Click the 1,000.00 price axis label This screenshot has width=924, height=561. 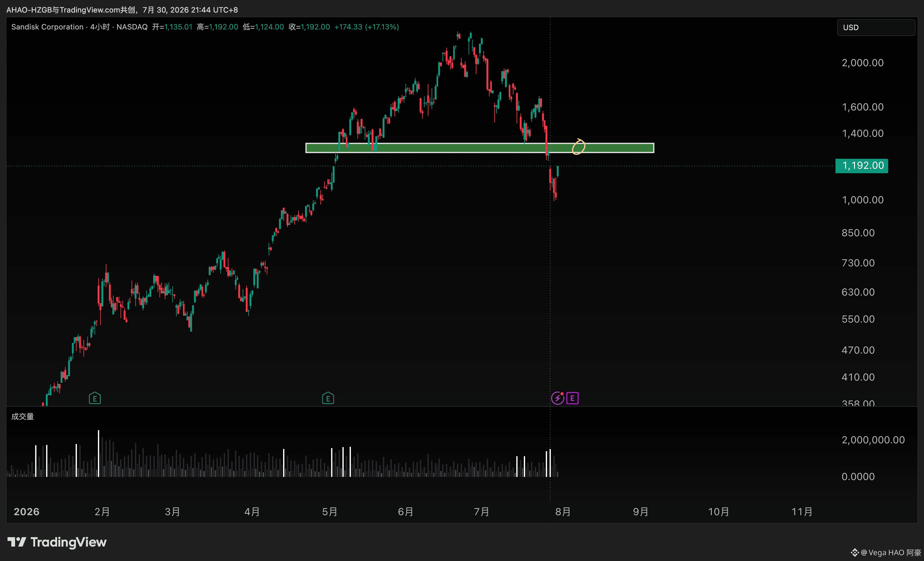point(862,200)
